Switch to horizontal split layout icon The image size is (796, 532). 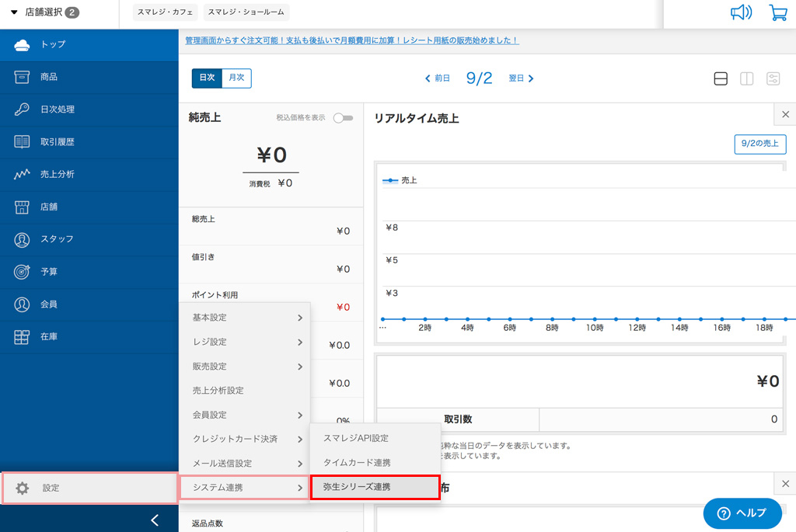pyautogui.click(x=721, y=78)
